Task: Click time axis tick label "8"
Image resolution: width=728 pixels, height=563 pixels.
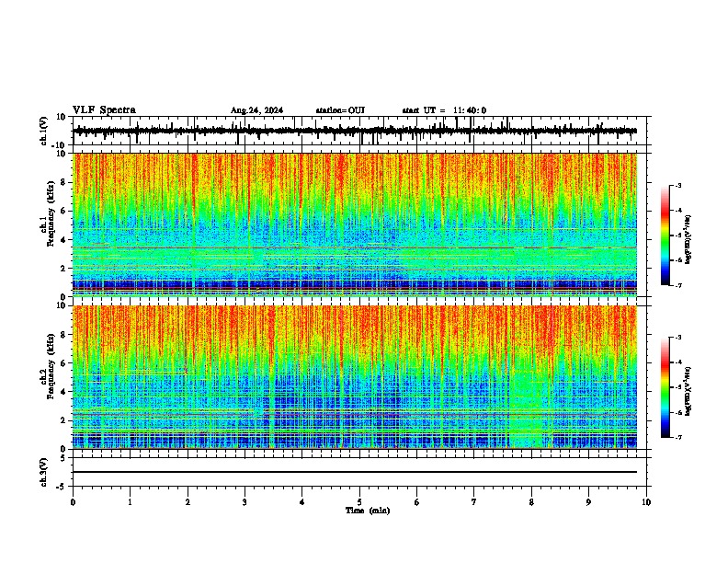Action: [531, 502]
